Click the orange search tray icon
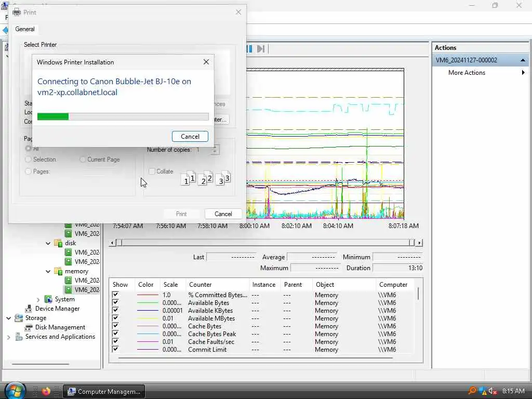 coord(472,391)
